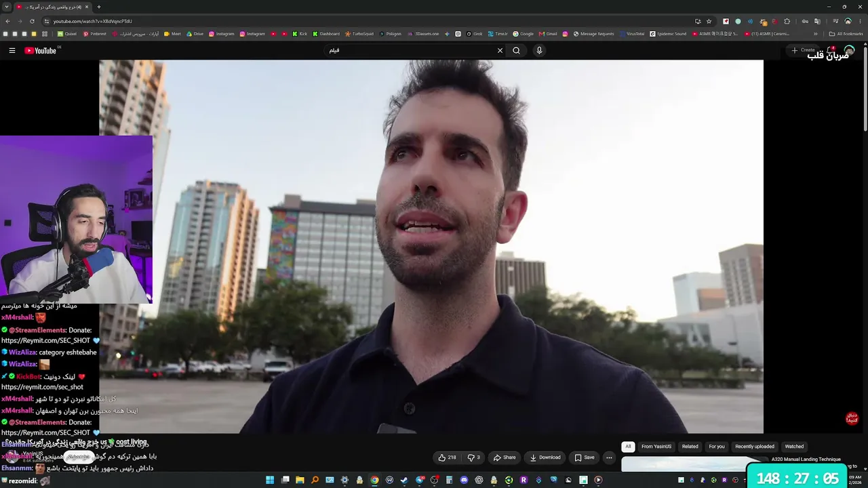868x488 pixels.
Task: Open the Gmail bookmark
Action: 548,34
